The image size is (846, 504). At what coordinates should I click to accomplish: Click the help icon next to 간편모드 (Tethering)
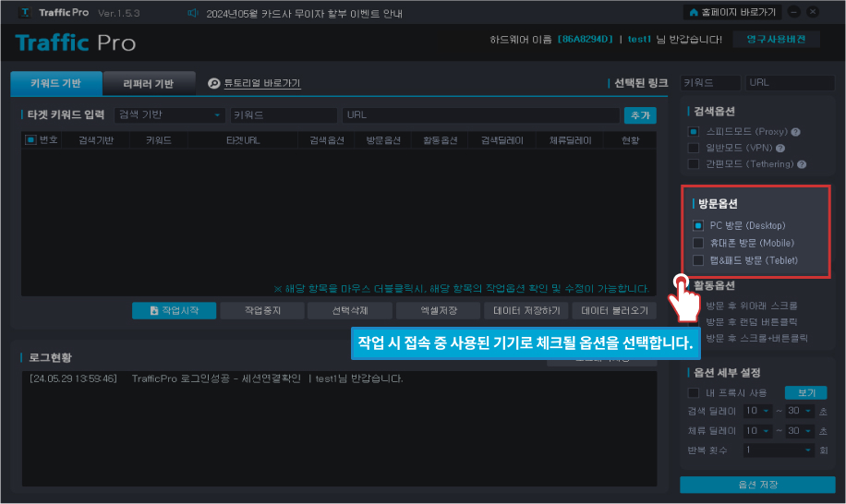(802, 164)
